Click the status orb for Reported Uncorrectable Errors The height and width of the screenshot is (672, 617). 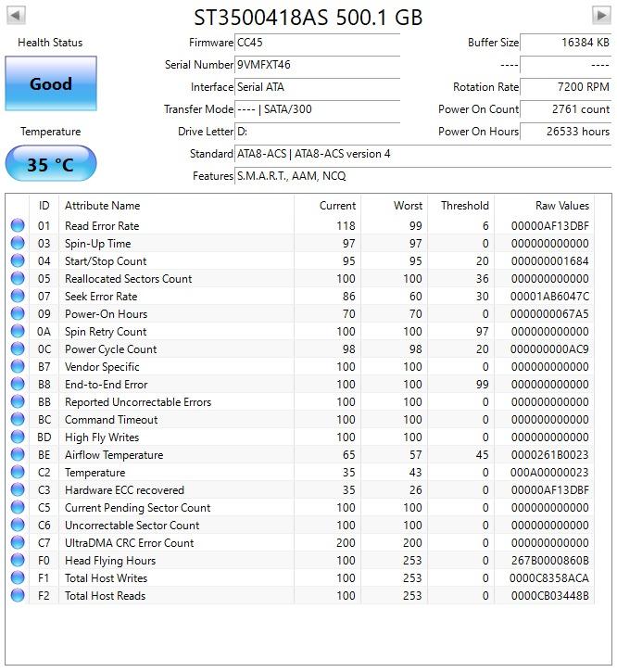click(x=18, y=401)
